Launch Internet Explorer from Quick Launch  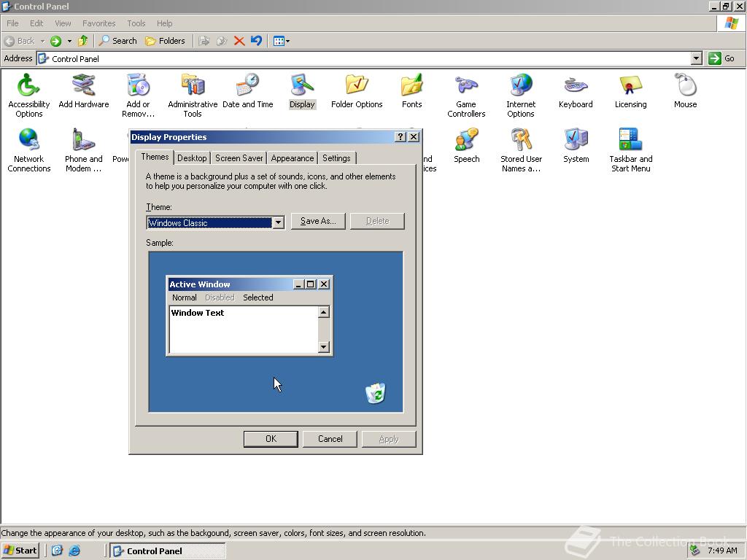[x=74, y=551]
